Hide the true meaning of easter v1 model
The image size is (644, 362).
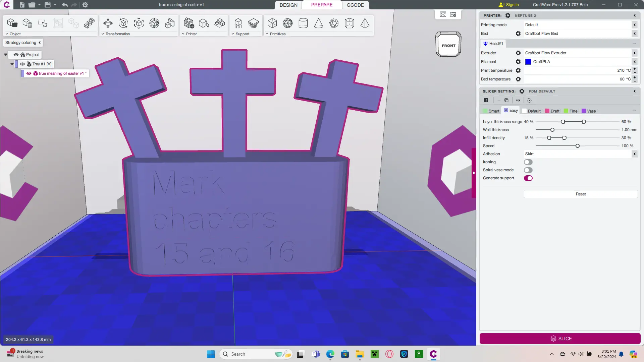point(29,73)
